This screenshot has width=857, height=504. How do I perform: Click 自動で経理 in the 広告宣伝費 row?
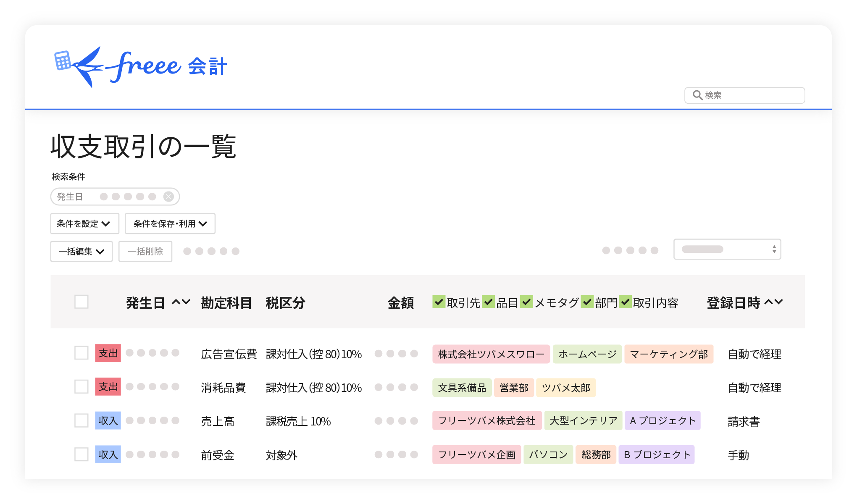coord(754,354)
